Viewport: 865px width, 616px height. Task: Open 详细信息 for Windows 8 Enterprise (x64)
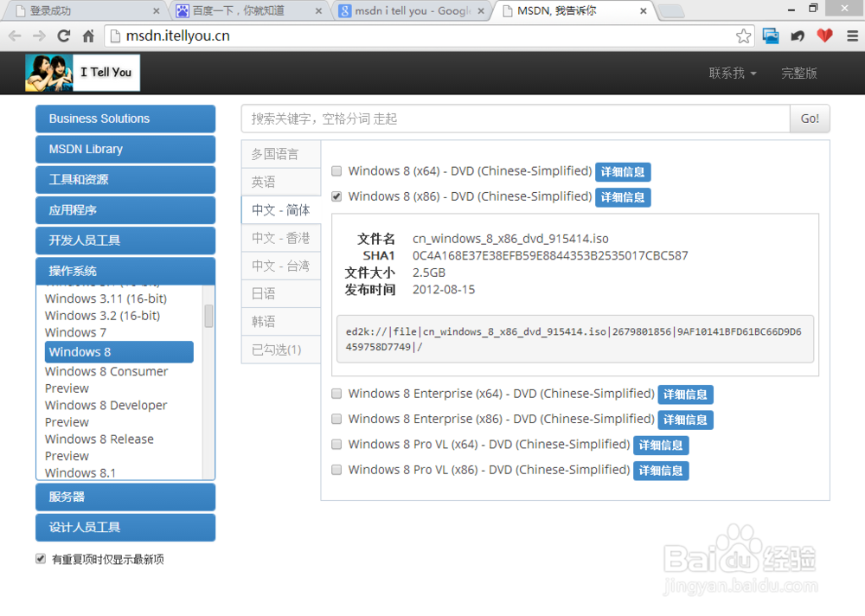(x=685, y=395)
